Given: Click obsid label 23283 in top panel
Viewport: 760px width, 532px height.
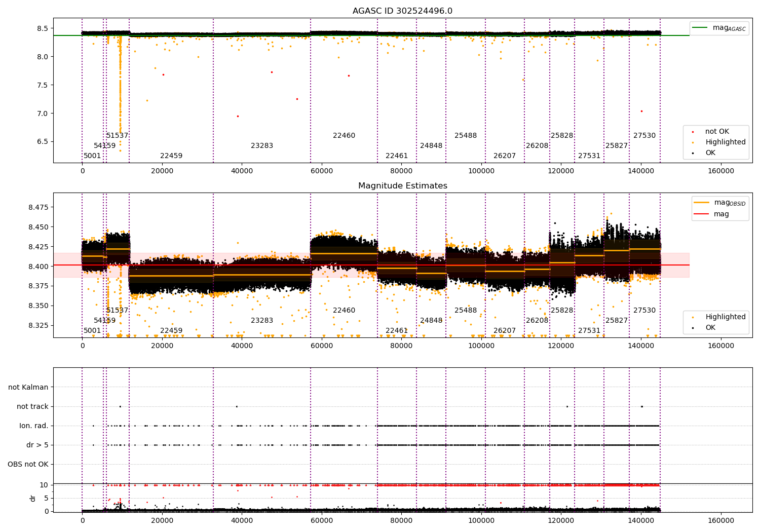Looking at the screenshot, I should point(262,145).
